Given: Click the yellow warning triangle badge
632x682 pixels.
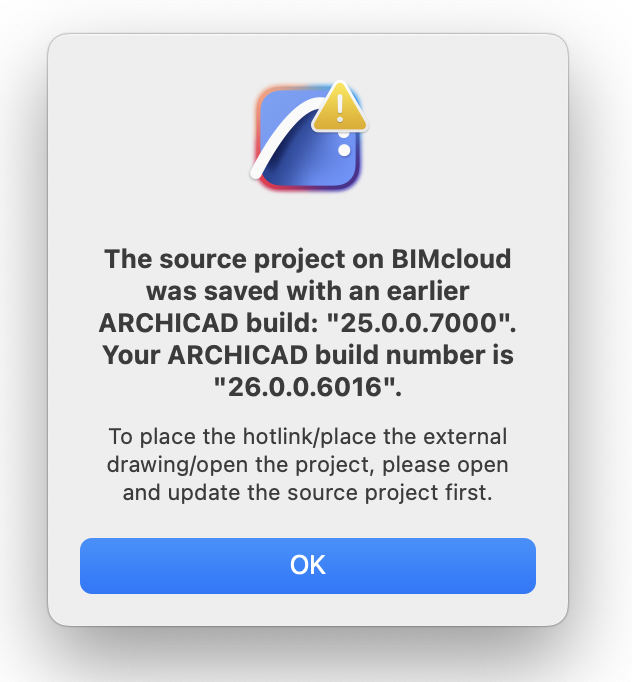Looking at the screenshot, I should (342, 108).
